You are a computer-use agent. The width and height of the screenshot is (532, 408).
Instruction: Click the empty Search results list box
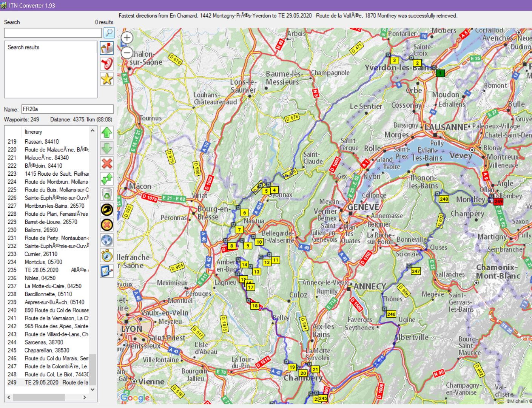[x=51, y=70]
